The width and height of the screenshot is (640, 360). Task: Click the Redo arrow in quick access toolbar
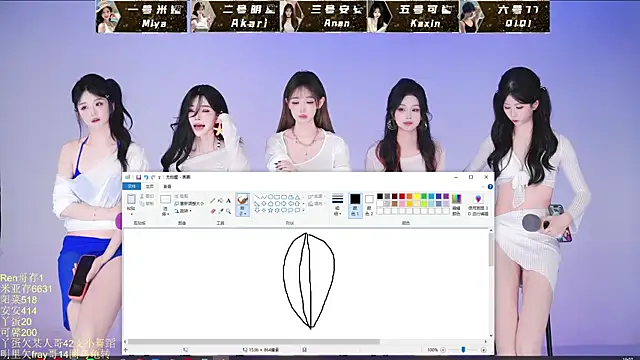(x=153, y=177)
